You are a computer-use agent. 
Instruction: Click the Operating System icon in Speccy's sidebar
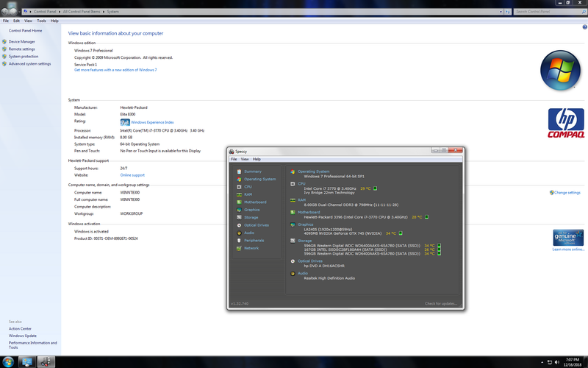[x=239, y=179]
